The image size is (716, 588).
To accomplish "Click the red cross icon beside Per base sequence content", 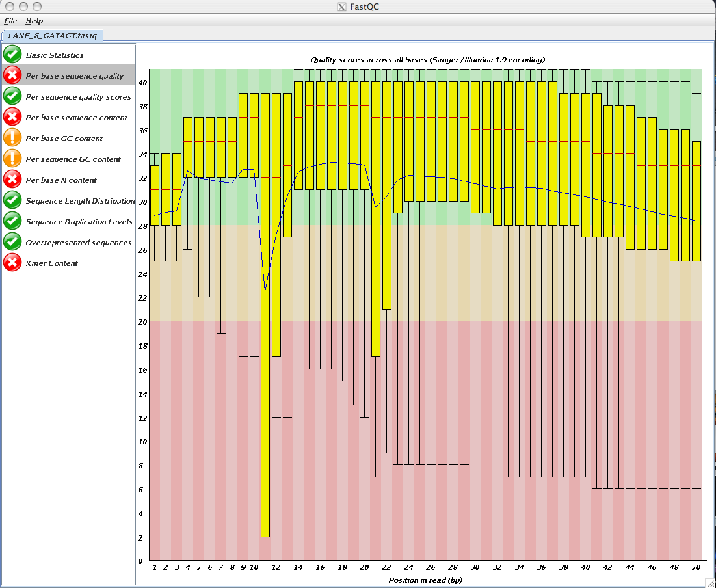I will coord(12,117).
